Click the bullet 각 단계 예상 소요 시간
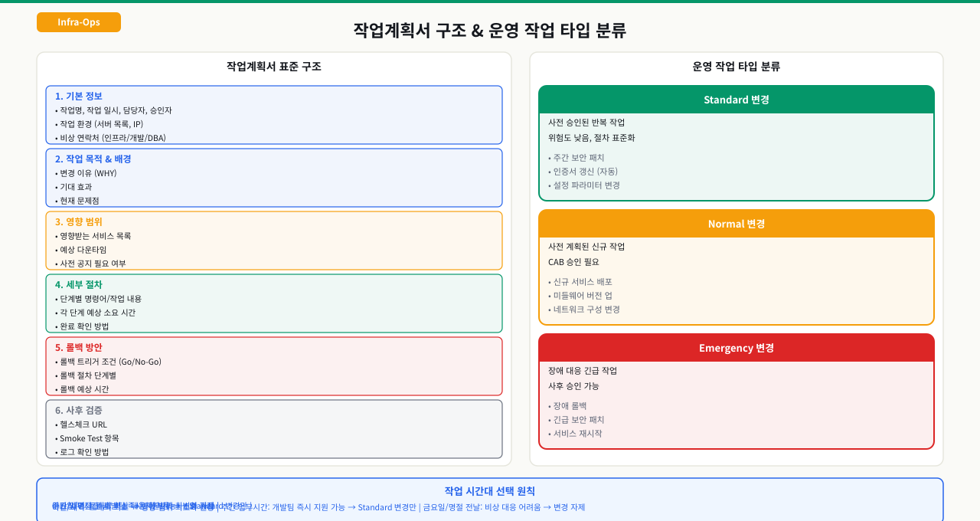The height and width of the screenshot is (521, 980). [96, 313]
